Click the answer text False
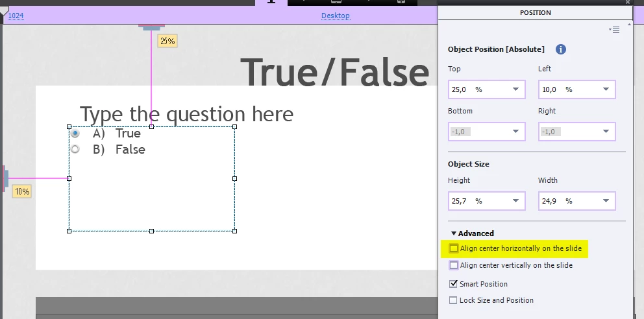 point(130,149)
